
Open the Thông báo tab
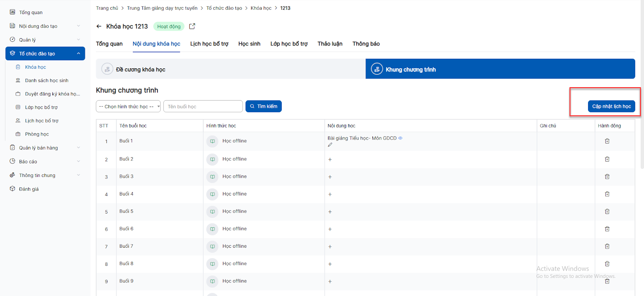click(x=366, y=44)
